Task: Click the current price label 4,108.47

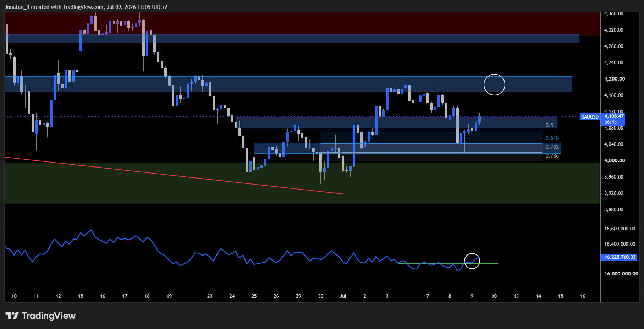Action: click(x=614, y=116)
